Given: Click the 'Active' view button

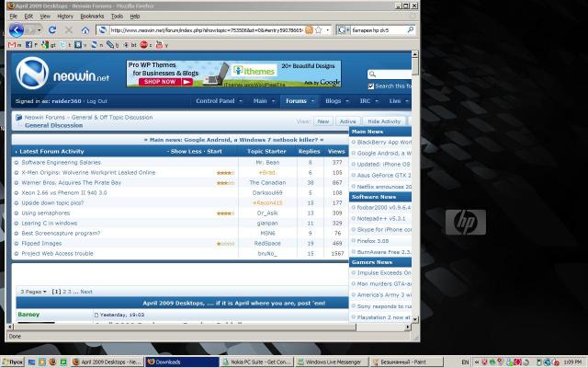Looking at the screenshot, I should pyautogui.click(x=347, y=121).
